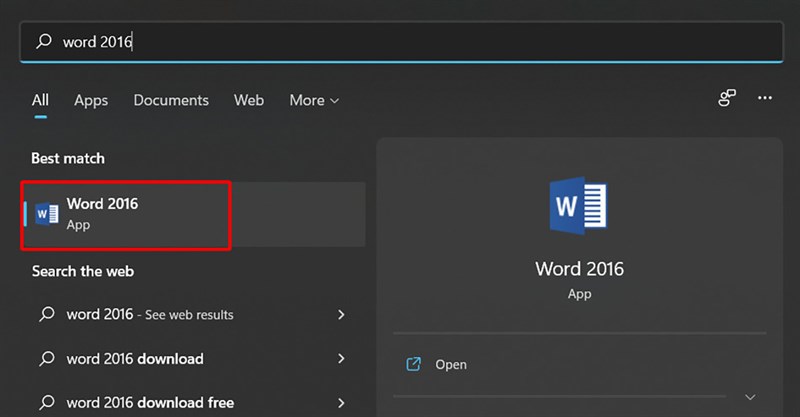Expand arrow next to 'word 2016 download'
Viewport: 800px width, 417px height.
(341, 358)
